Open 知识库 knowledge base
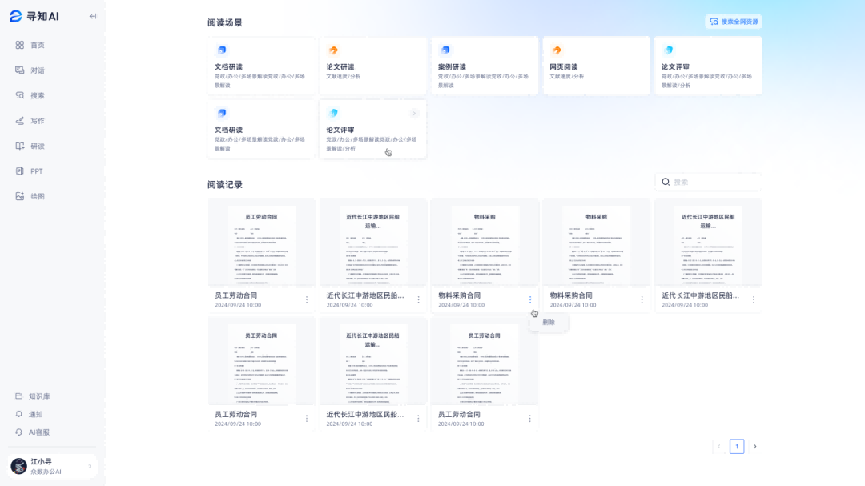This screenshot has width=865, height=486. 39,397
